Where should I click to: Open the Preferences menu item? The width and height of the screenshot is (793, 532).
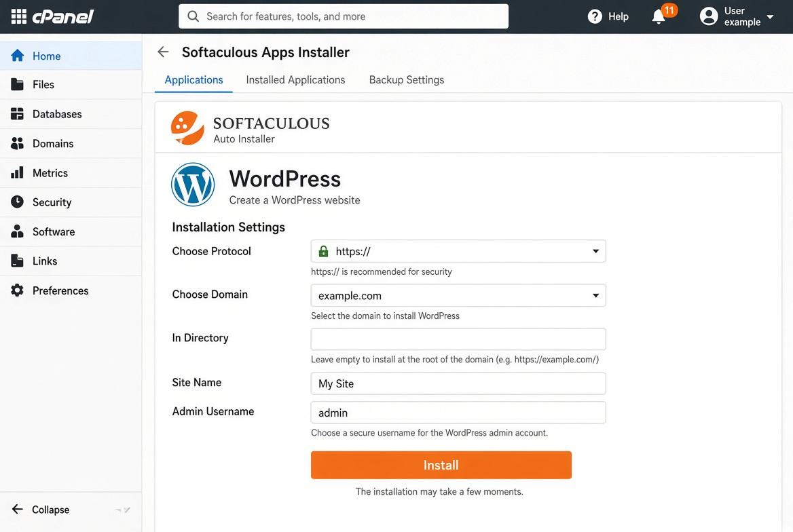[x=71, y=290]
